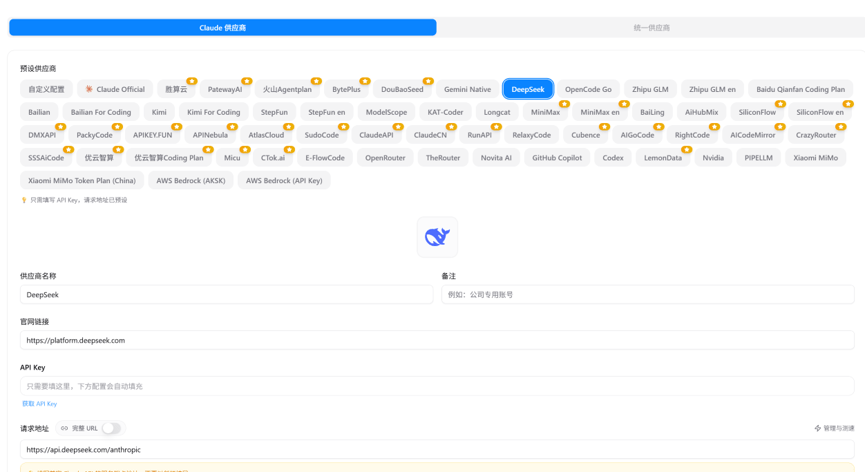
Task: Select Xiaomi MiMo Token Plan (China)
Action: pos(82,180)
